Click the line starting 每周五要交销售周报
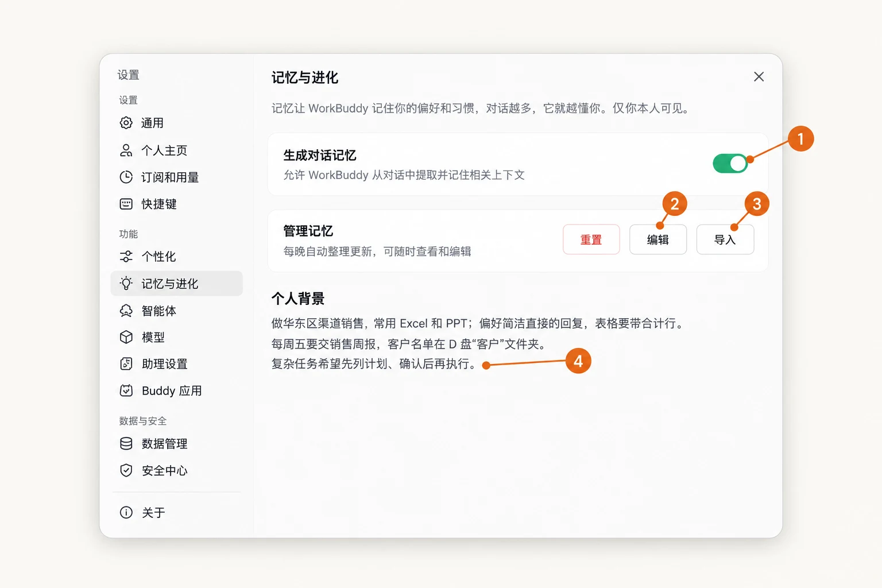This screenshot has width=882, height=588. (410, 344)
